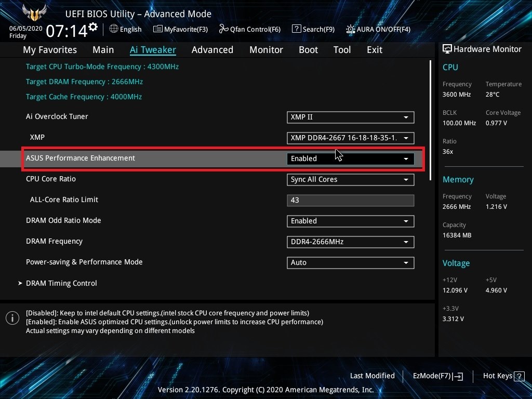Click the DRAM Frequency label
The image size is (532, 399).
tap(54, 241)
